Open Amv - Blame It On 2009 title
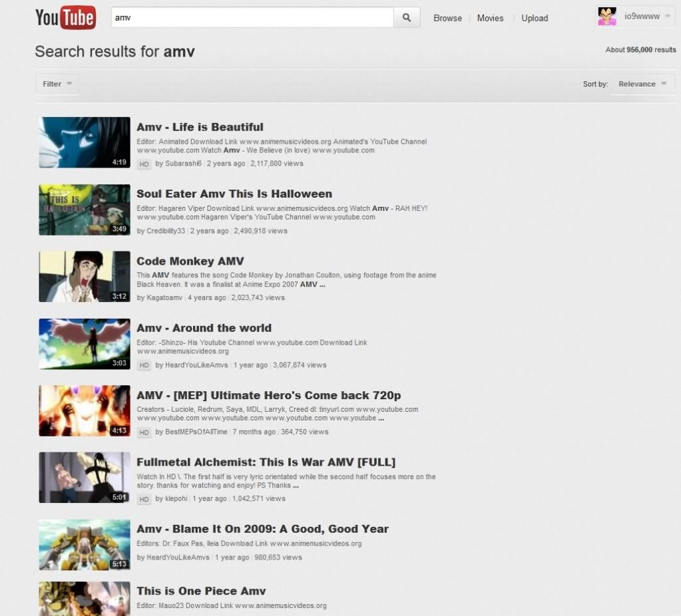The image size is (681, 616). [x=262, y=529]
